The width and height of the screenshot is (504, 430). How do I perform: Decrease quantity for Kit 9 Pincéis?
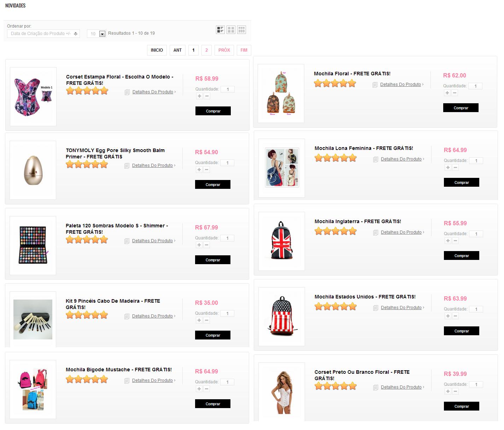pyautogui.click(x=206, y=320)
